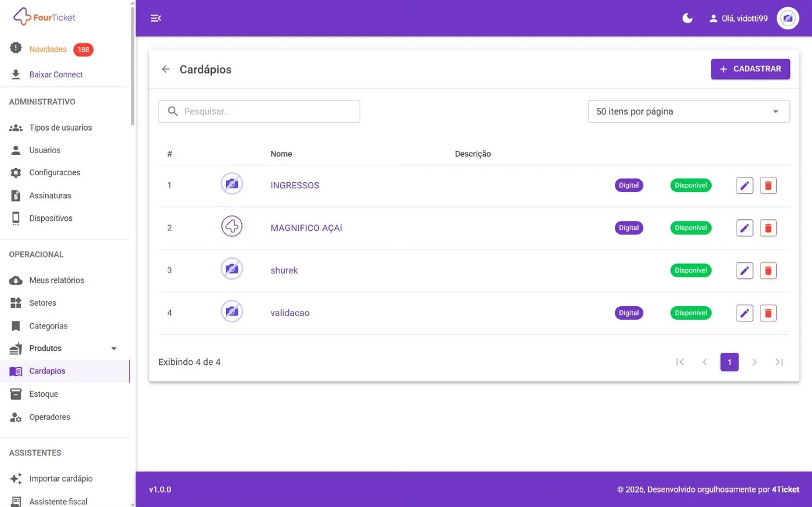
Task: Delete the MAGNIFICO AÇAÍ menu
Action: tap(768, 228)
